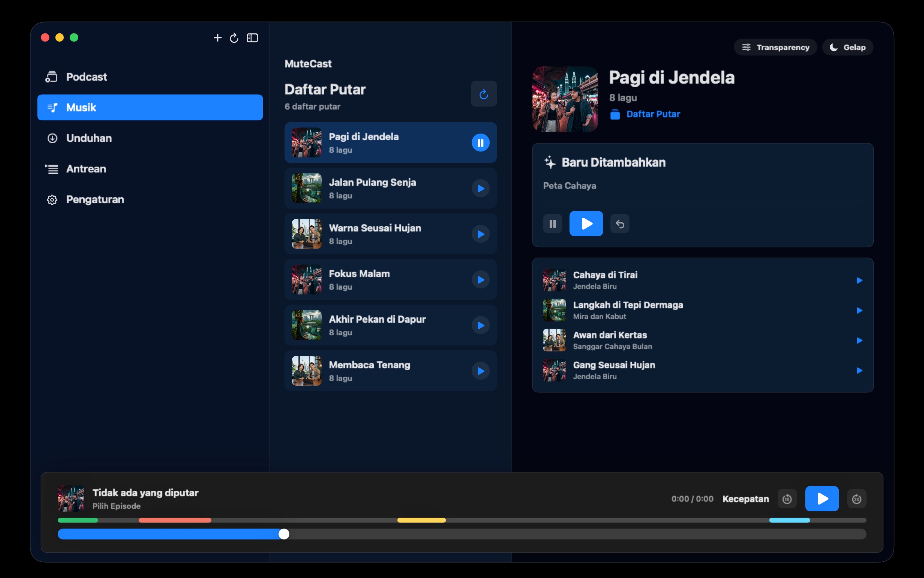Open Unduhan downloads section

[150, 138]
